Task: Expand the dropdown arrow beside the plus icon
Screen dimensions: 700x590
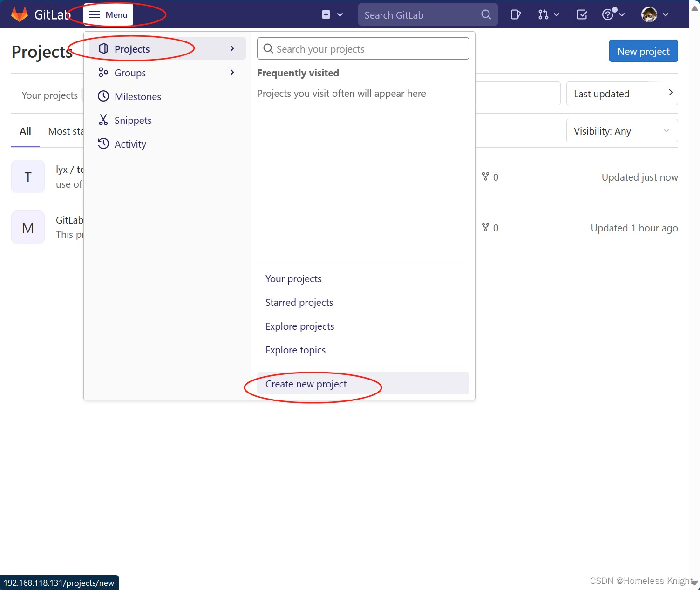Action: [340, 14]
